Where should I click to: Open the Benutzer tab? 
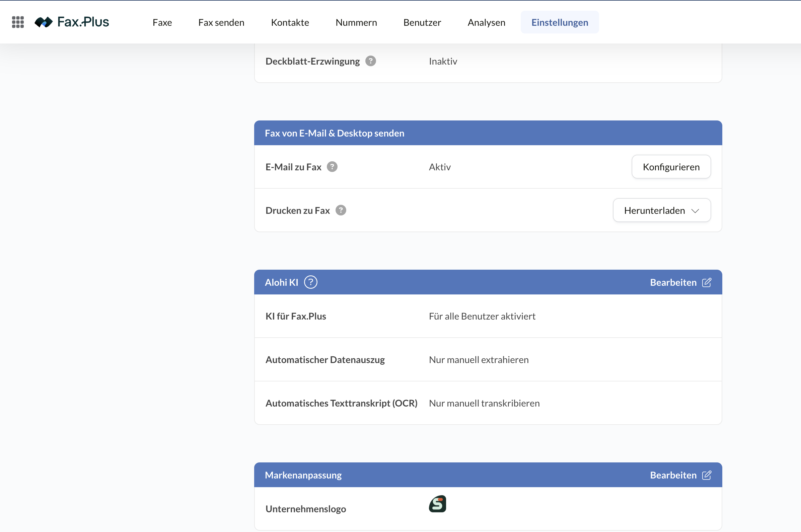coord(422,22)
